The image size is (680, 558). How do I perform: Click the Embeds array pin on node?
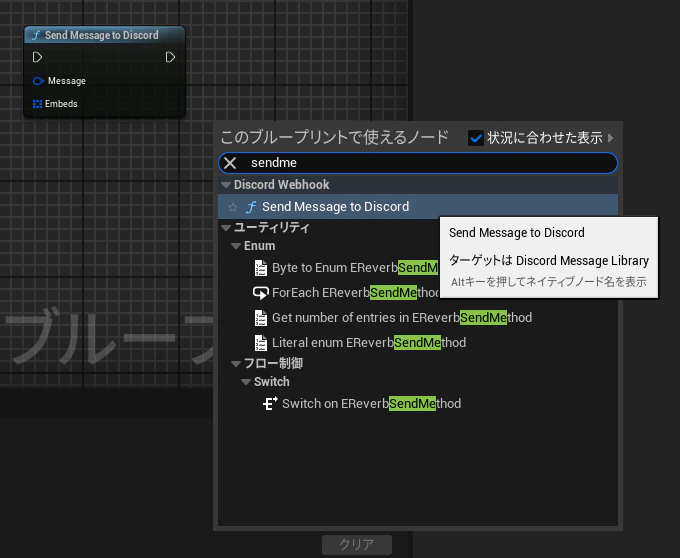click(37, 104)
